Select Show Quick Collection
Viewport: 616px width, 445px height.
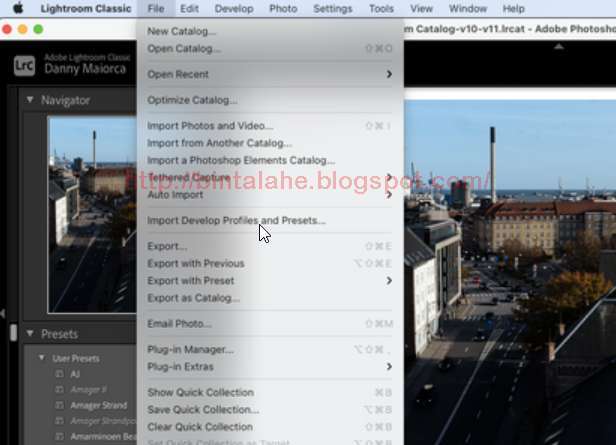pos(270,392)
